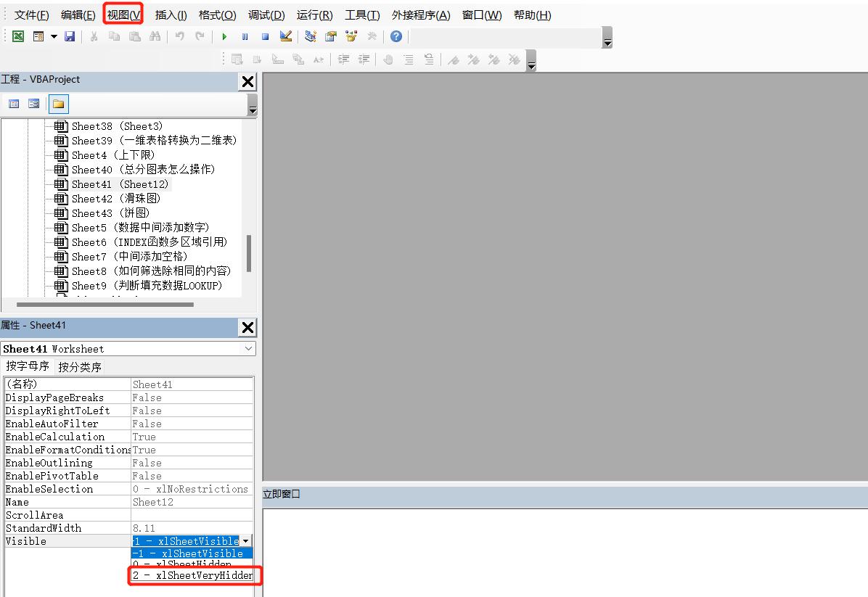This screenshot has width=868, height=597.
Task: Open VBA Help question mark icon
Action: [x=396, y=36]
